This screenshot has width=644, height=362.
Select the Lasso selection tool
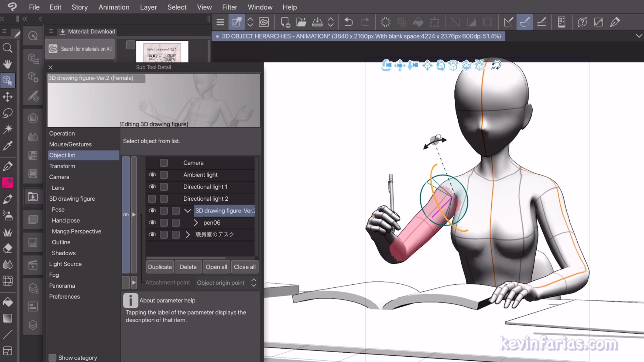click(x=8, y=113)
